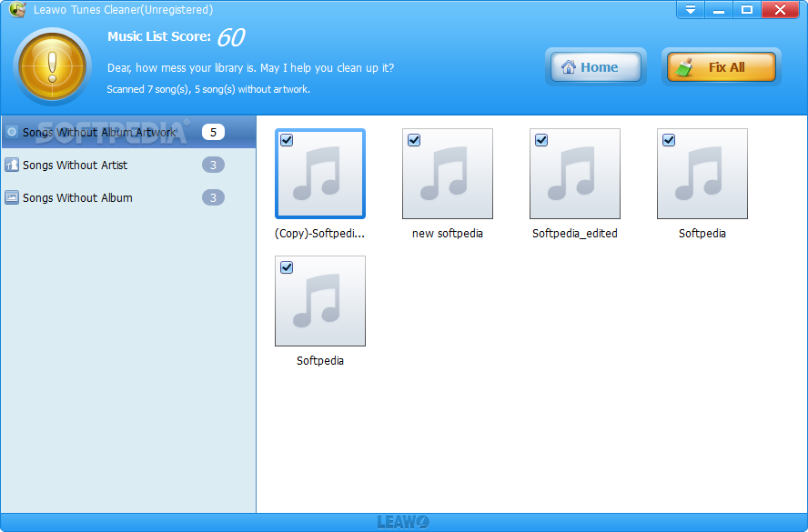This screenshot has height=532, width=808.
Task: Click the count badge 5 for artwork
Action: point(213,133)
